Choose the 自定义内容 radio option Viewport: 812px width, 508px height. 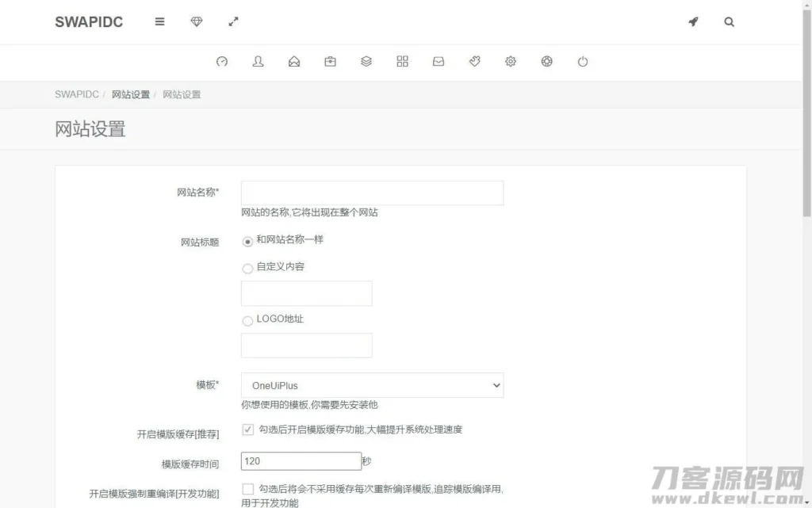(247, 268)
